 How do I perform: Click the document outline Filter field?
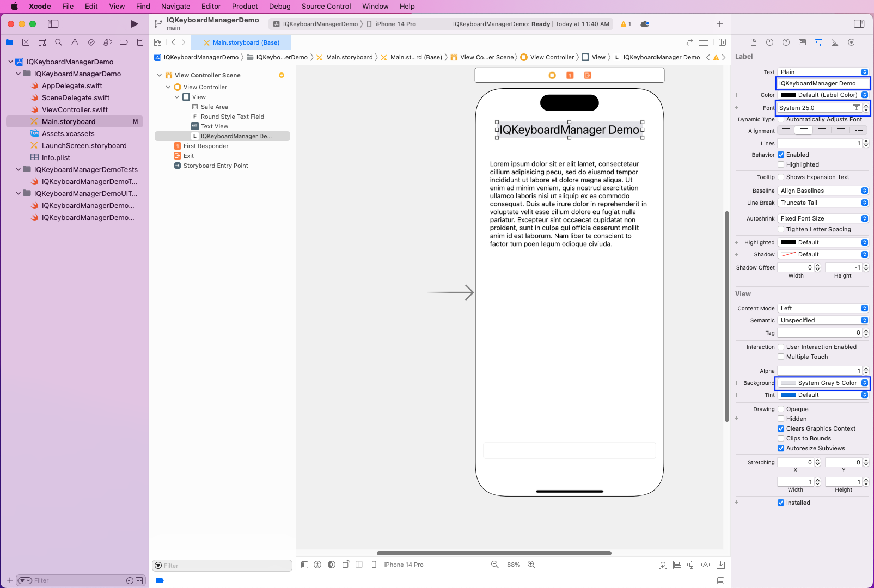(222, 566)
